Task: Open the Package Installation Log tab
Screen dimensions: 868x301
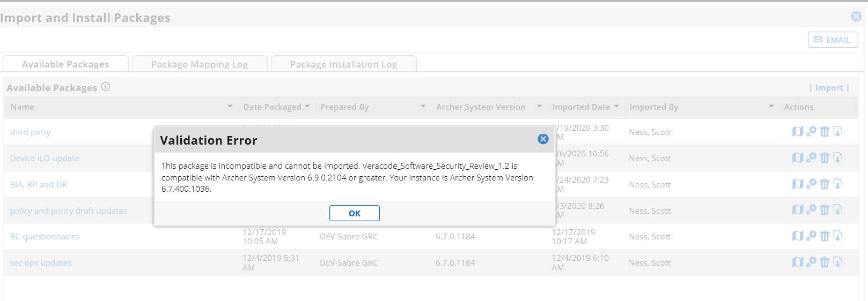Action: click(343, 64)
